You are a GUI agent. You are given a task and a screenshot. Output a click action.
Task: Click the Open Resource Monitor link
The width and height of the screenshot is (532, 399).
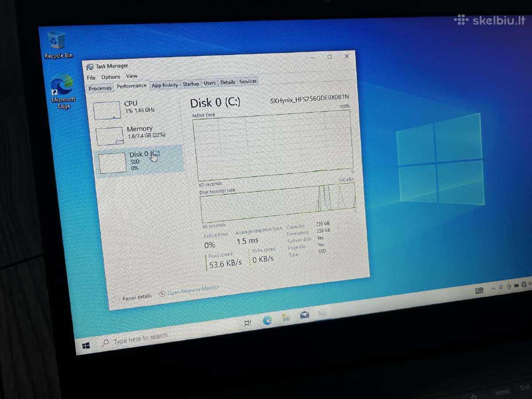(x=193, y=290)
